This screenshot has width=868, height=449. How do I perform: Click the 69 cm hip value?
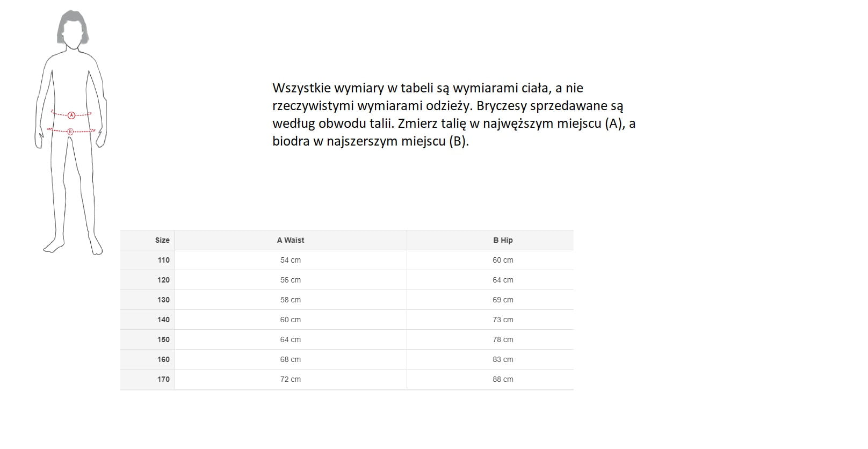pos(503,300)
